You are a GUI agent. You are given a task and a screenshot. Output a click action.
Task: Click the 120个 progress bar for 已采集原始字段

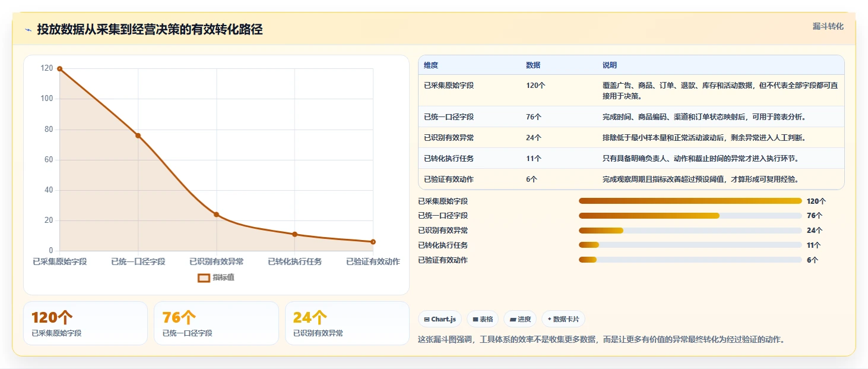690,201
